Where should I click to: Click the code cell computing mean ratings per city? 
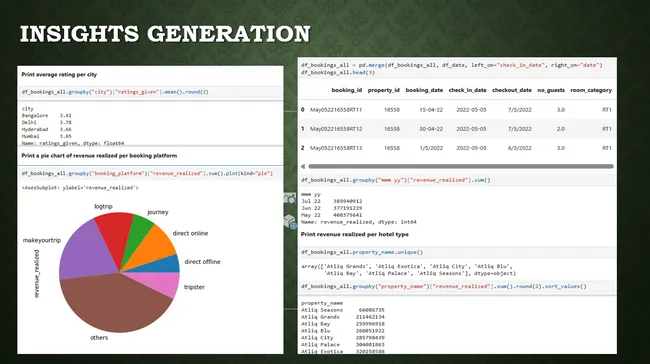[150, 92]
